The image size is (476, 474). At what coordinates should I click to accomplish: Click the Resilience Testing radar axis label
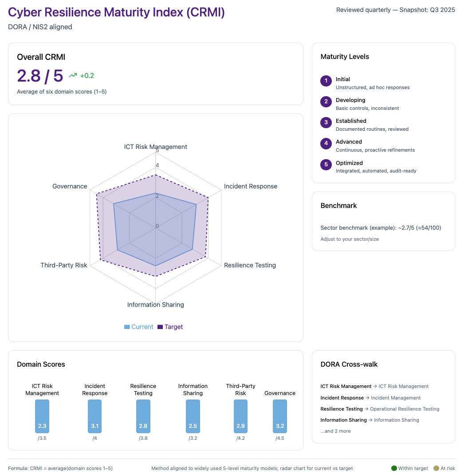pyautogui.click(x=250, y=265)
